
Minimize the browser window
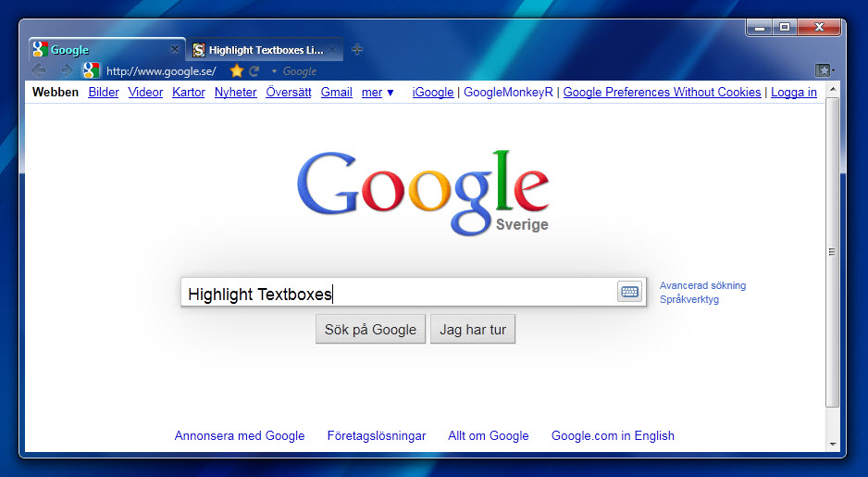coord(760,27)
